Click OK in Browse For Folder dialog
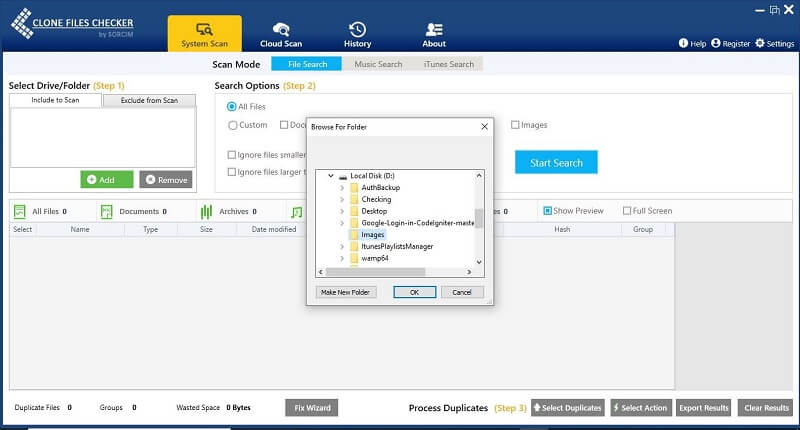Screen dimensions: 800x430 (x=414, y=292)
